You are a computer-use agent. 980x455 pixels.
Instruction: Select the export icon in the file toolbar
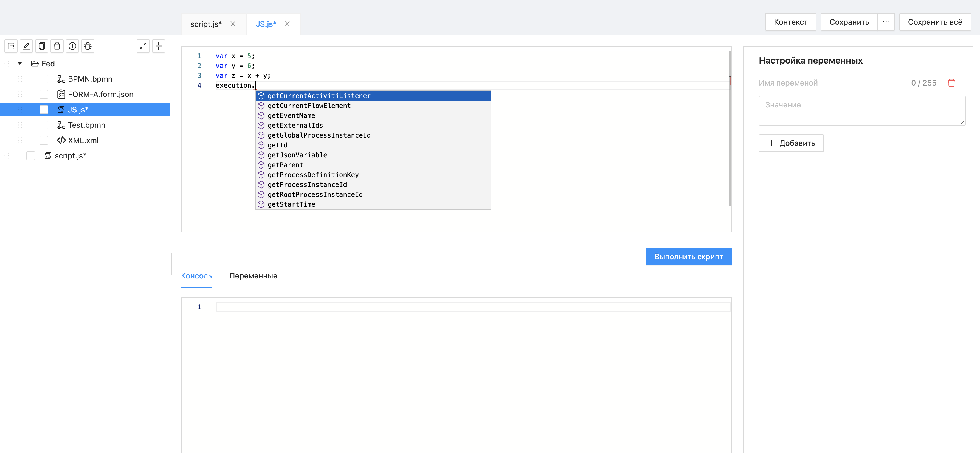[11, 46]
